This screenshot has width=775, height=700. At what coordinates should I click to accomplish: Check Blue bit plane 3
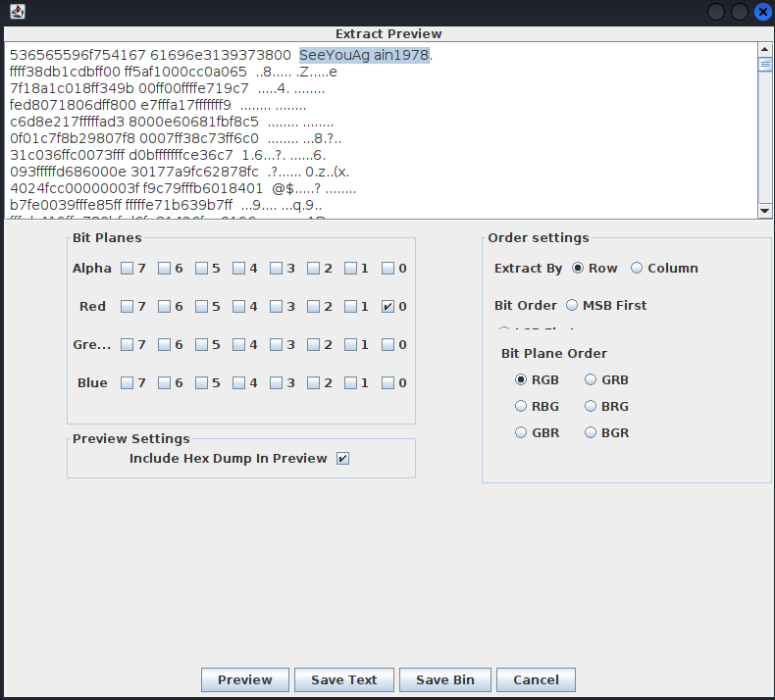point(276,383)
